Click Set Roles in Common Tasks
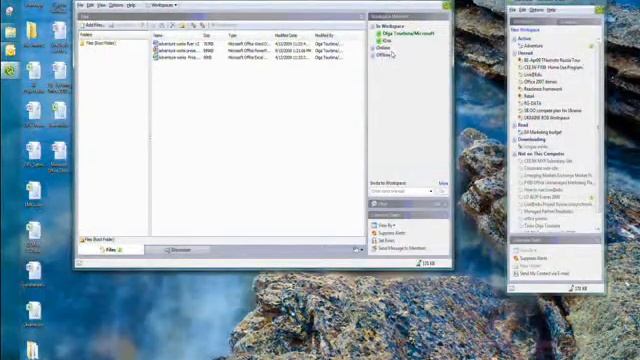Screen dimensions: 640x360 [383, 241]
